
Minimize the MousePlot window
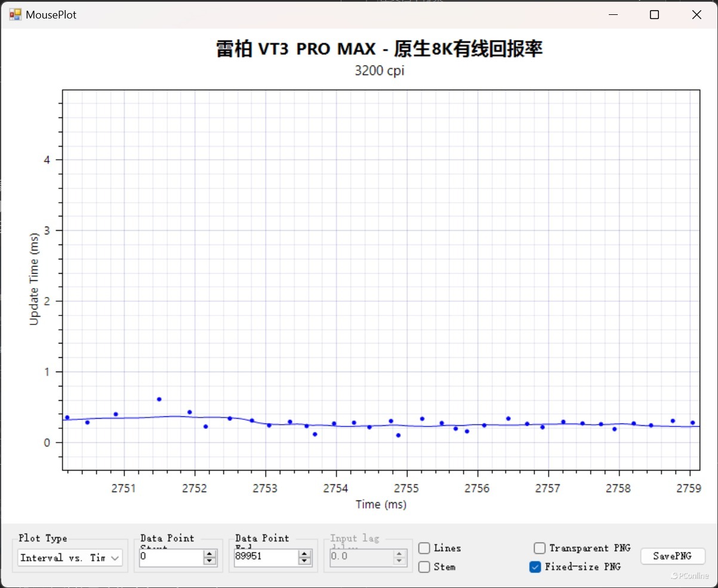[x=612, y=15]
